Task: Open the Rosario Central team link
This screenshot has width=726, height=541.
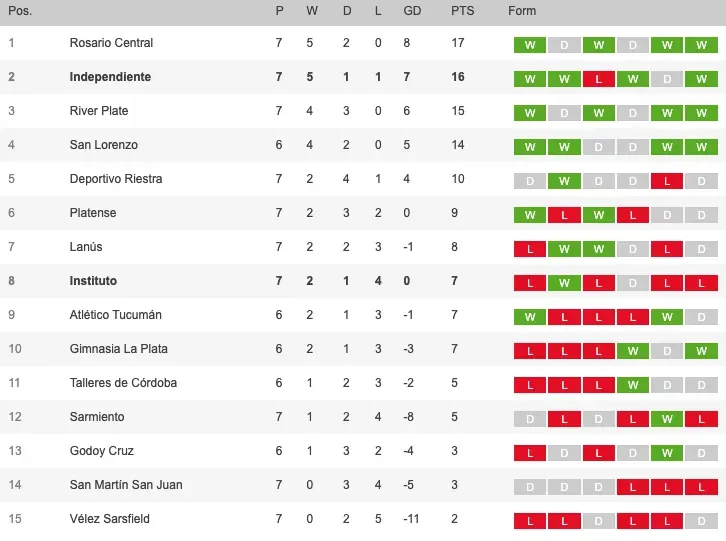Action: 111,43
